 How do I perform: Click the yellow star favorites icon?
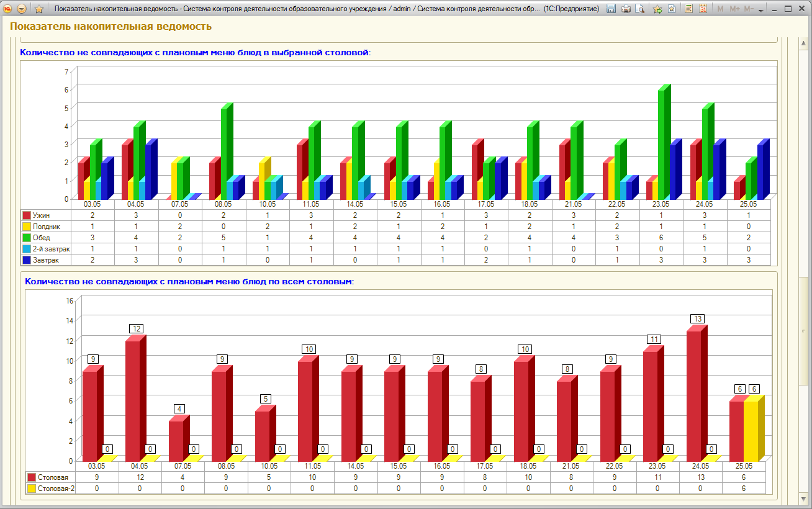pos(38,9)
